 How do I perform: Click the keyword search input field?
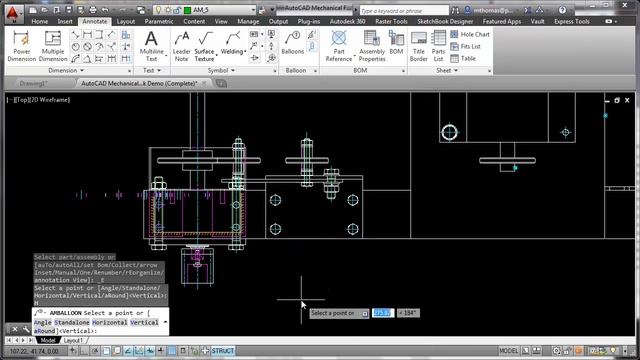[x=403, y=11]
